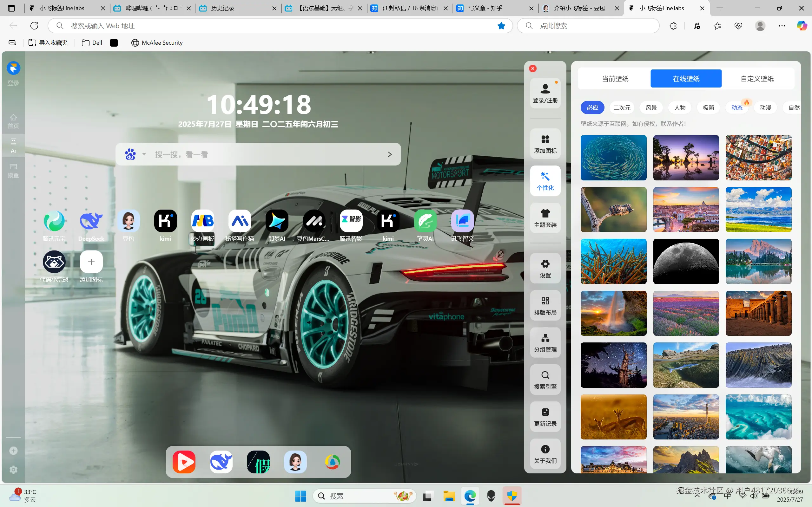Click the search box submit arrow

coord(390,154)
